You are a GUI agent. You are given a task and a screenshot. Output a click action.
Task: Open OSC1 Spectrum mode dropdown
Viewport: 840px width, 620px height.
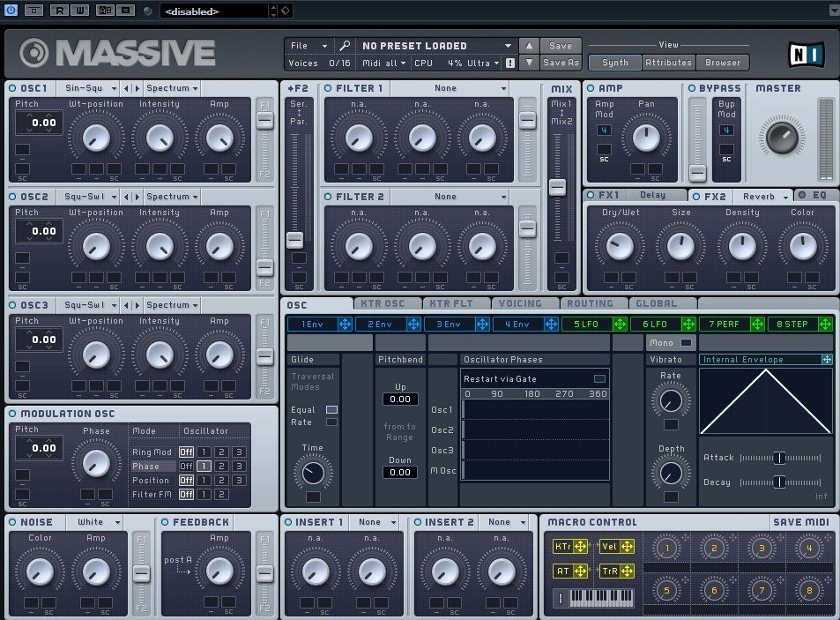coord(172,88)
